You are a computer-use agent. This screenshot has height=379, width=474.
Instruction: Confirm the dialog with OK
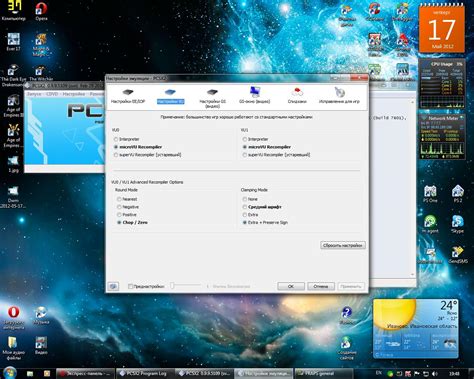pyautogui.click(x=291, y=286)
